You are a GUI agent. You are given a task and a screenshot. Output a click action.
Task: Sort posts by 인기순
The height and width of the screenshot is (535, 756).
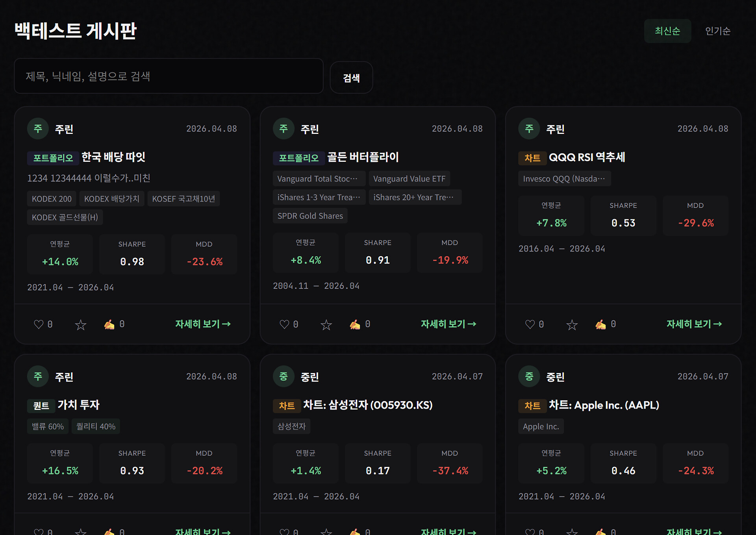pyautogui.click(x=717, y=31)
